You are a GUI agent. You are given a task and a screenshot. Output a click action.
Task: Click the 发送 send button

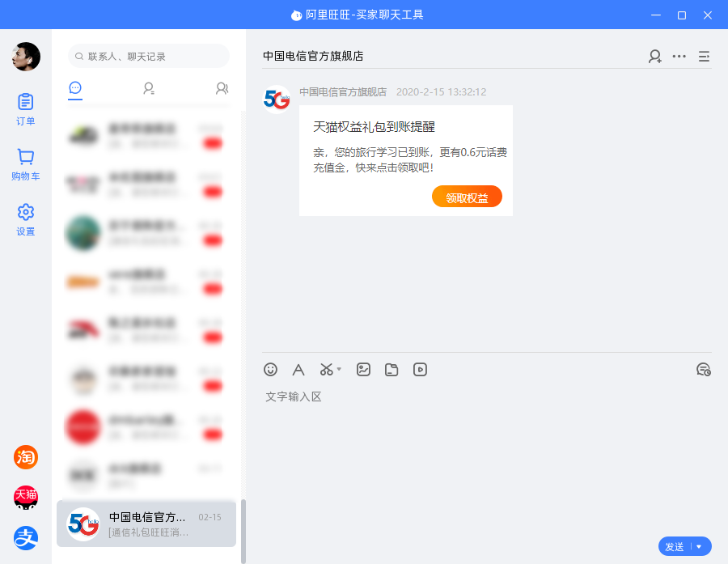pyautogui.click(x=675, y=546)
